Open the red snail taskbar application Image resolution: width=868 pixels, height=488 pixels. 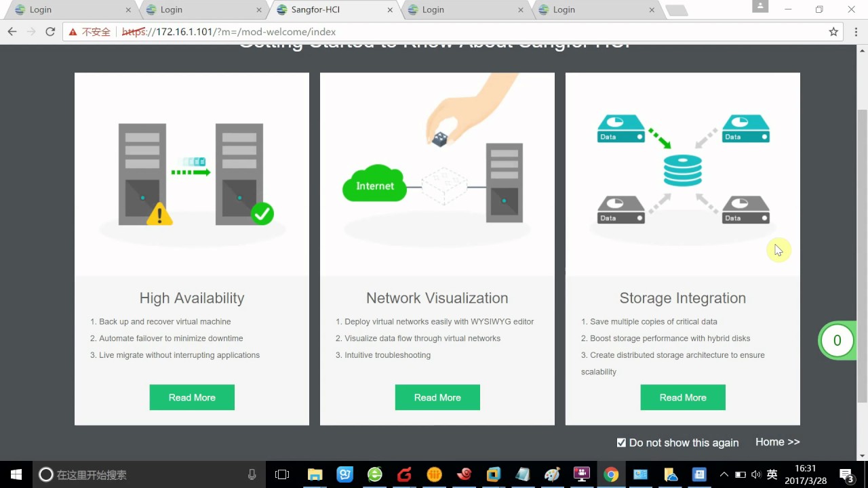click(x=464, y=474)
